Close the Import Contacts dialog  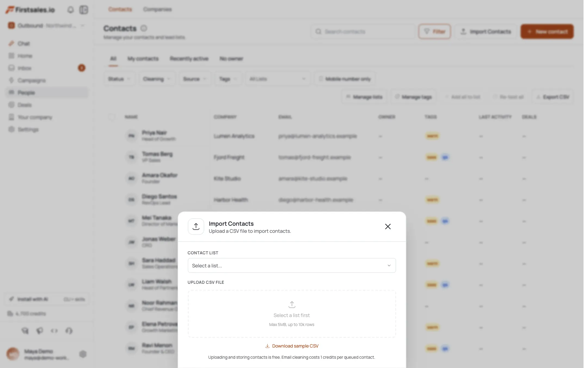[x=388, y=227]
